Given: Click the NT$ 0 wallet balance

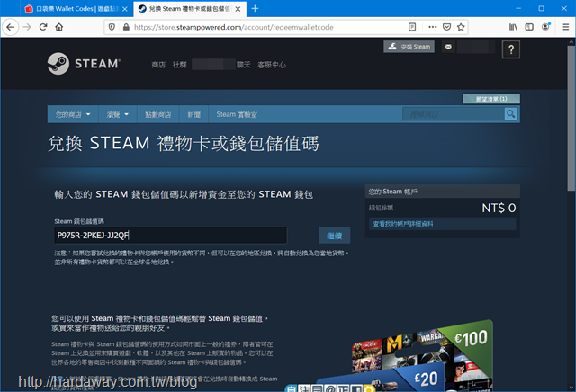Looking at the screenshot, I should [499, 208].
